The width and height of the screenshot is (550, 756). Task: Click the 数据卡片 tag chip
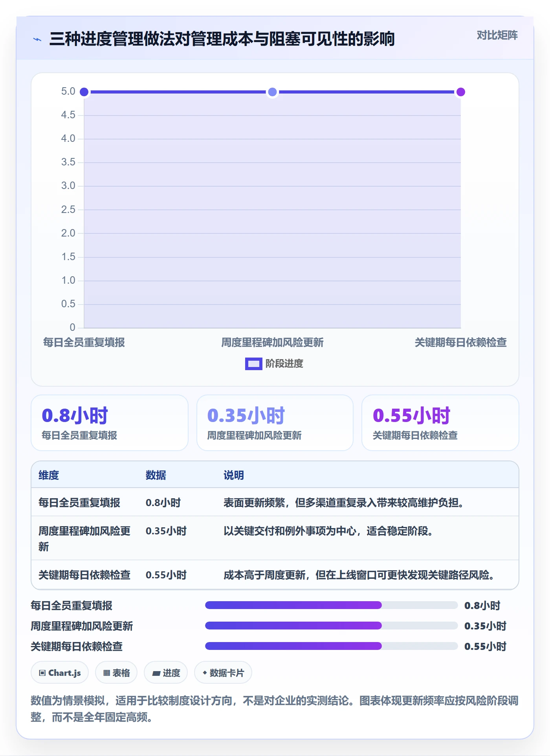click(x=223, y=673)
